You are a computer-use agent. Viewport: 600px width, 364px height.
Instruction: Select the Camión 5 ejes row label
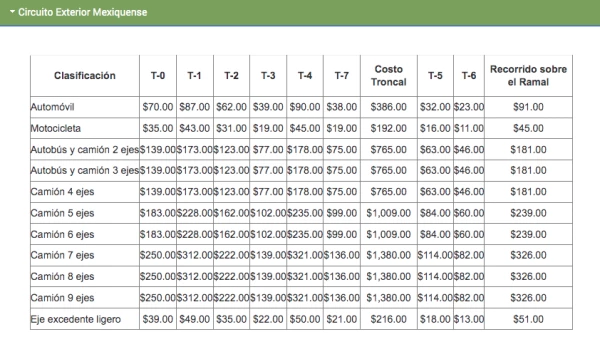(62, 213)
